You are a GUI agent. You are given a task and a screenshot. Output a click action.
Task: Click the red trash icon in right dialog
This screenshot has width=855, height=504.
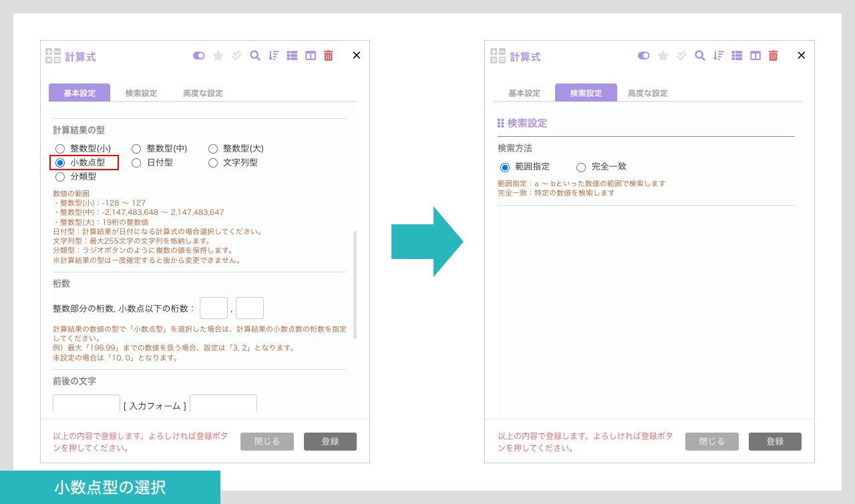773,55
